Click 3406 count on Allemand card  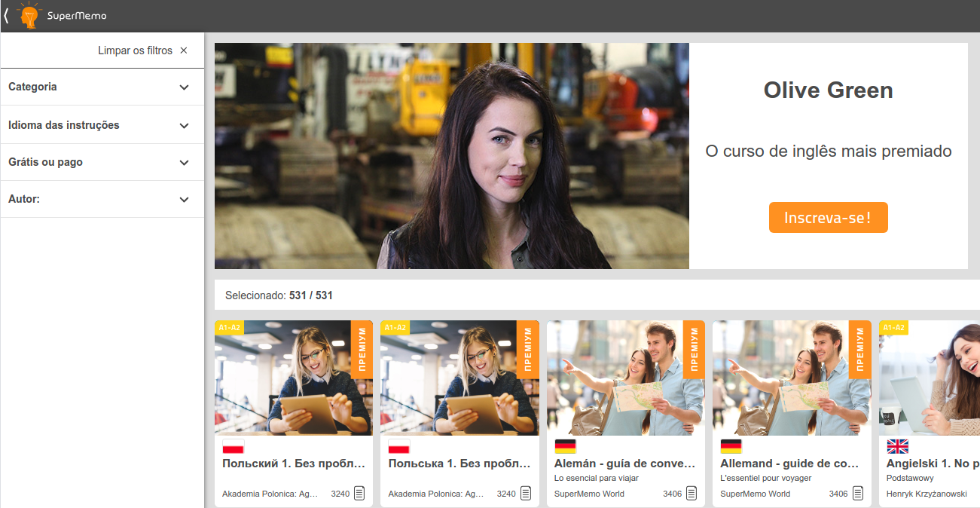(838, 494)
